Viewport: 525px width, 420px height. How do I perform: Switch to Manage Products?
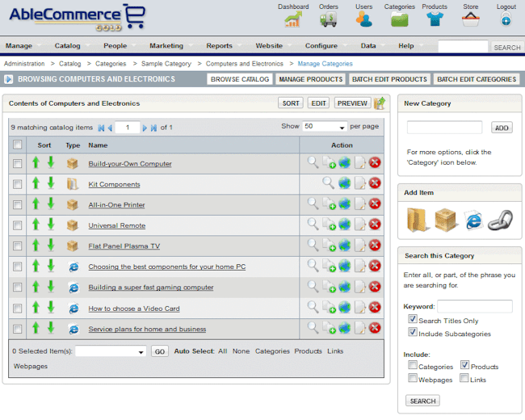click(311, 79)
